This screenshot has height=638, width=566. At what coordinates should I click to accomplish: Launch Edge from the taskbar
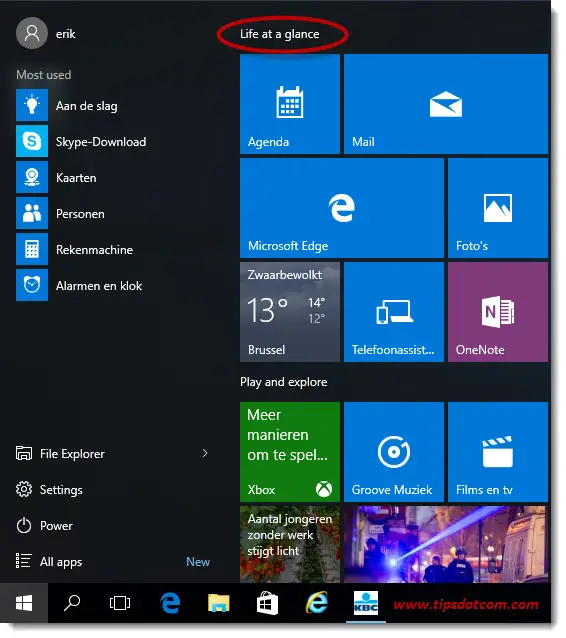click(x=170, y=603)
